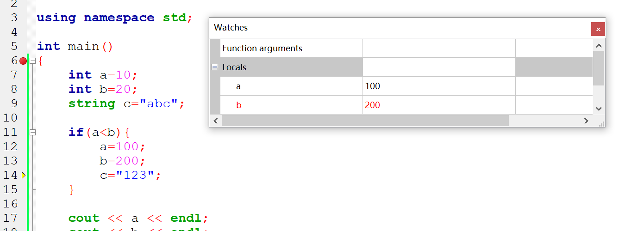644x231 pixels.
Task: Click the vertical scrollbar thumb in Watches
Action: pyautogui.click(x=598, y=67)
